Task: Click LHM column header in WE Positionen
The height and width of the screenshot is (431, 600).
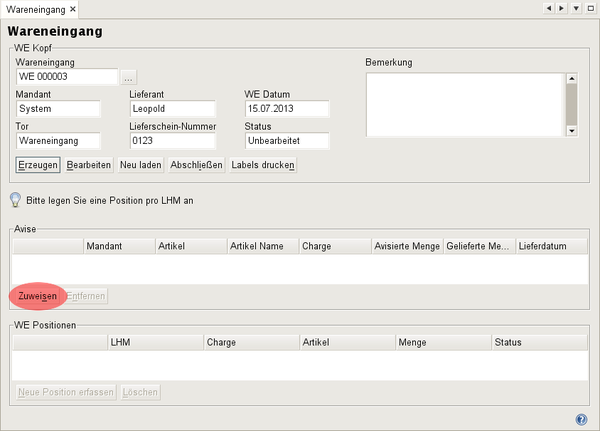Action: [x=156, y=343]
